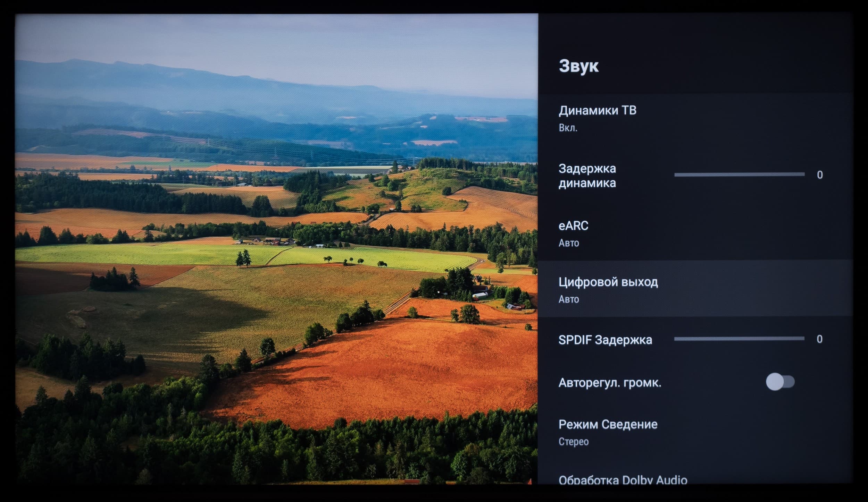Viewport: 868px width, 502px height.
Task: Click the Задержка динамика value 0
Action: click(x=820, y=175)
